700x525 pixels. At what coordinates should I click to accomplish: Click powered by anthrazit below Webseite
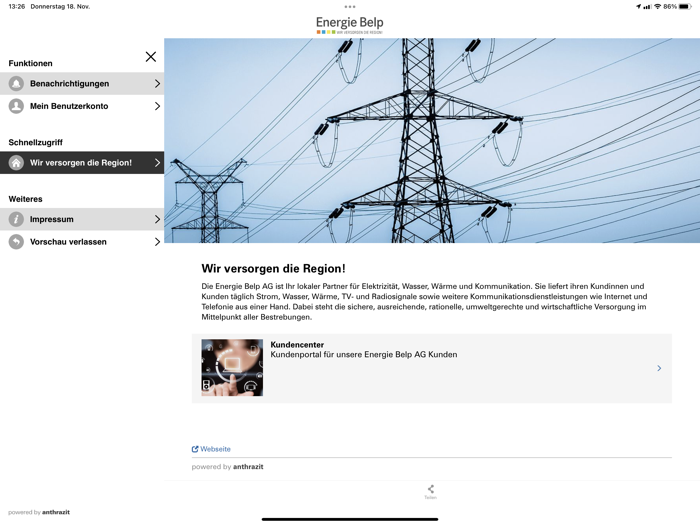pos(227,467)
